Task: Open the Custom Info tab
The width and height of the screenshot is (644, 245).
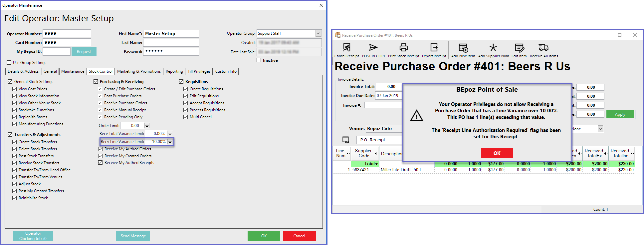Action: coord(226,71)
